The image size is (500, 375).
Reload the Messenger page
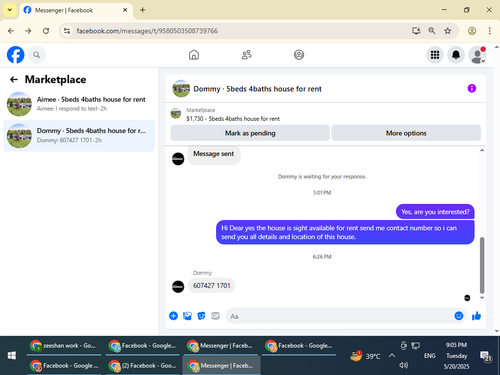click(x=46, y=31)
